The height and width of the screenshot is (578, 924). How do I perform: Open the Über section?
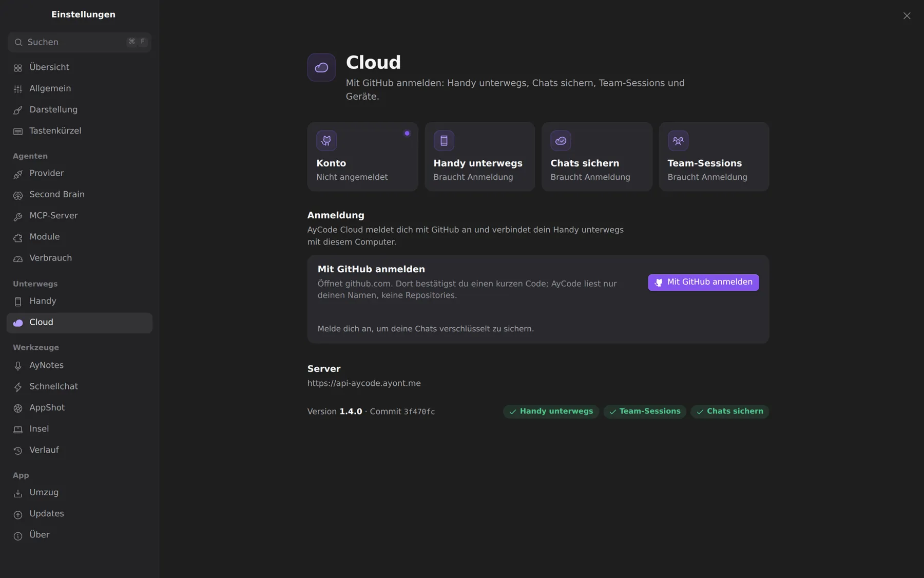point(79,535)
